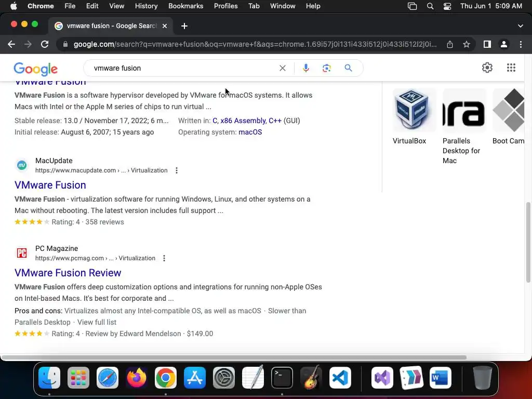532x399 pixels.
Task: Click the Google logo
Action: tap(36, 69)
